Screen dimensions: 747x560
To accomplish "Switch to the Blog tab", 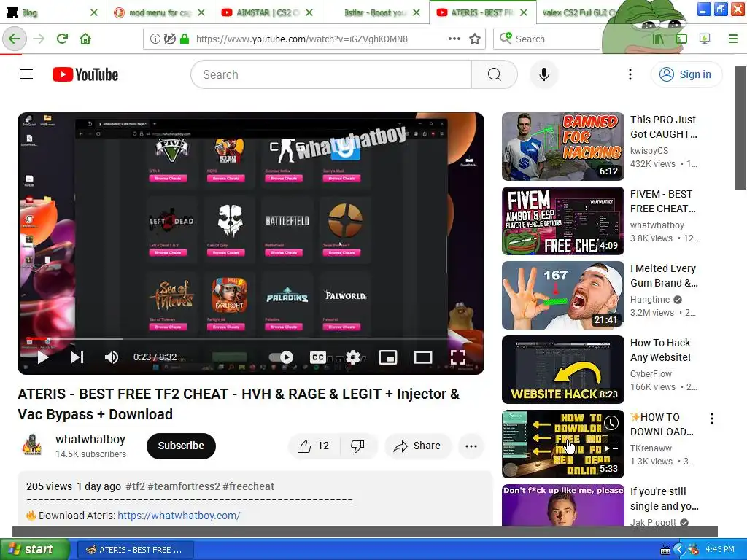I will click(46, 12).
